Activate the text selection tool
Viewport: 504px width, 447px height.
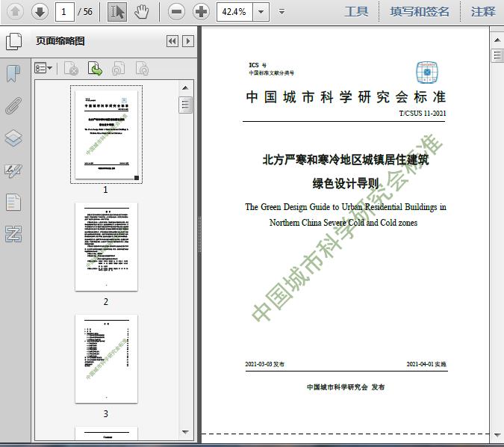click(116, 11)
